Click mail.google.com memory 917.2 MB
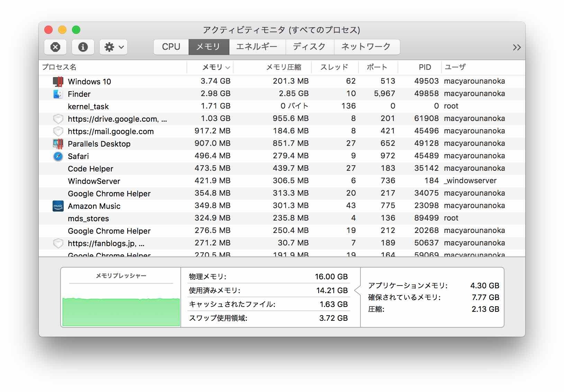Viewport: 564px width, 392px height. coord(212,131)
